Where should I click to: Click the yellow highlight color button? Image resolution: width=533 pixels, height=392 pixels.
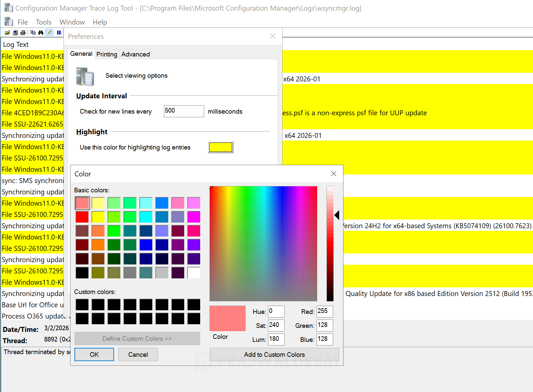click(220, 147)
